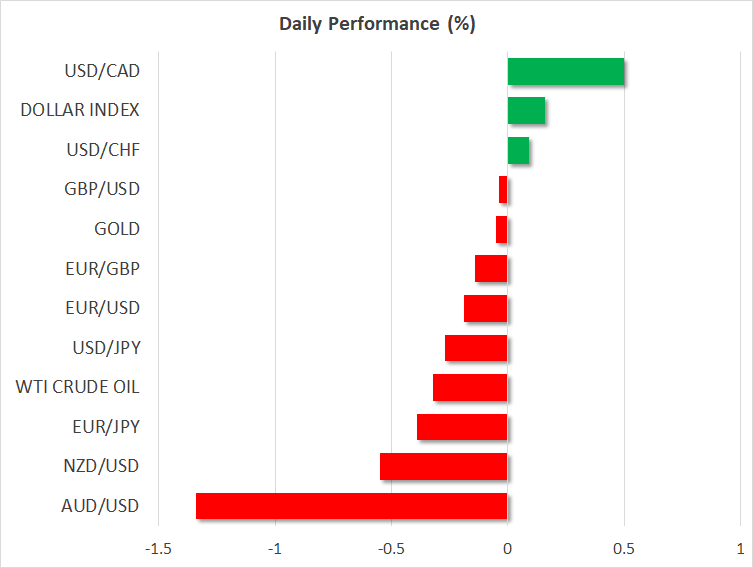Click the red EUR/USD bar
The height and width of the screenshot is (568, 753).
[485, 308]
